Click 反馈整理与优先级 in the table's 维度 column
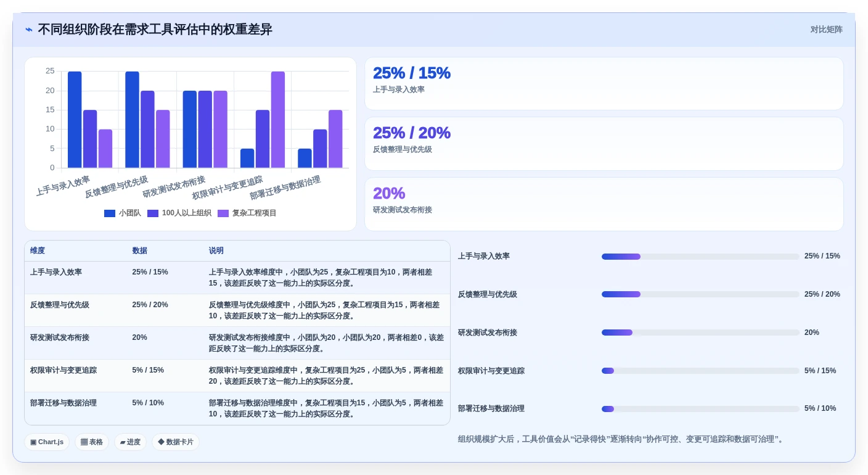 tap(60, 305)
